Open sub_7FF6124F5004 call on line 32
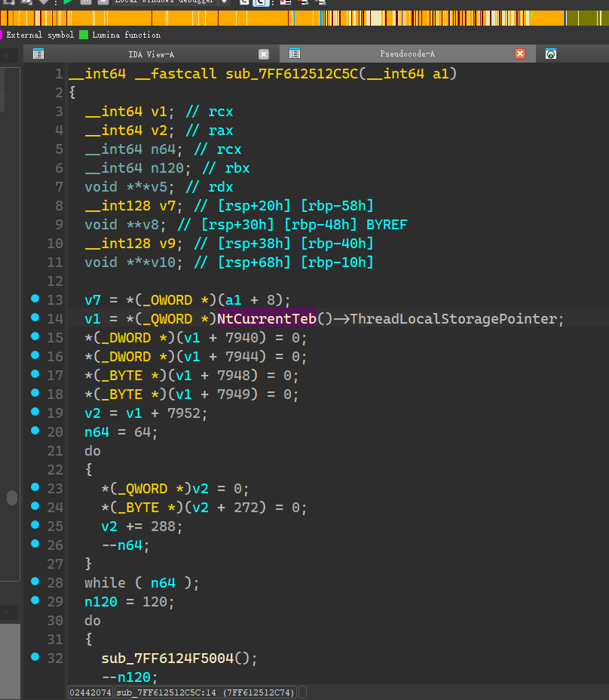The width and height of the screenshot is (609, 700). point(167,659)
